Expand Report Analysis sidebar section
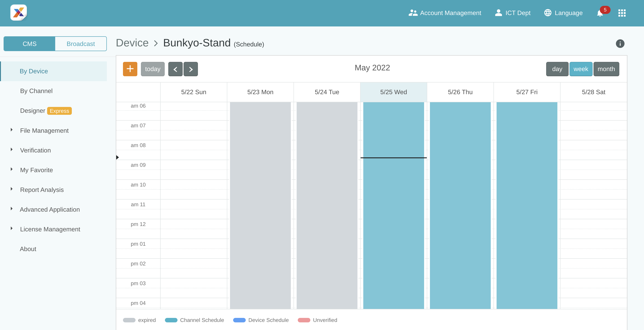 tap(42, 190)
